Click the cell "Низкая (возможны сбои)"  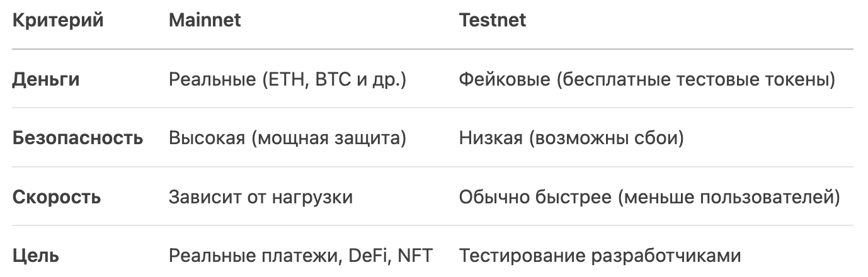[x=571, y=138]
